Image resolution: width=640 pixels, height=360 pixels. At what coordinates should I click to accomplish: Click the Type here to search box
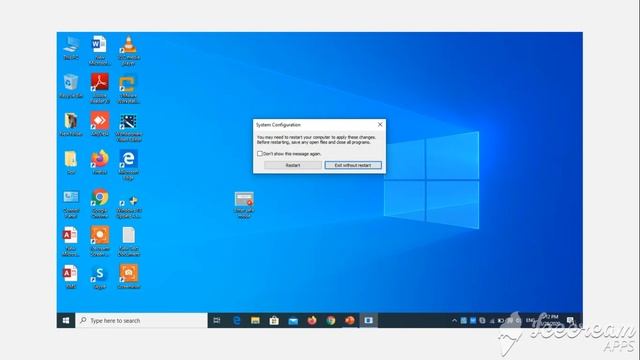click(142, 320)
